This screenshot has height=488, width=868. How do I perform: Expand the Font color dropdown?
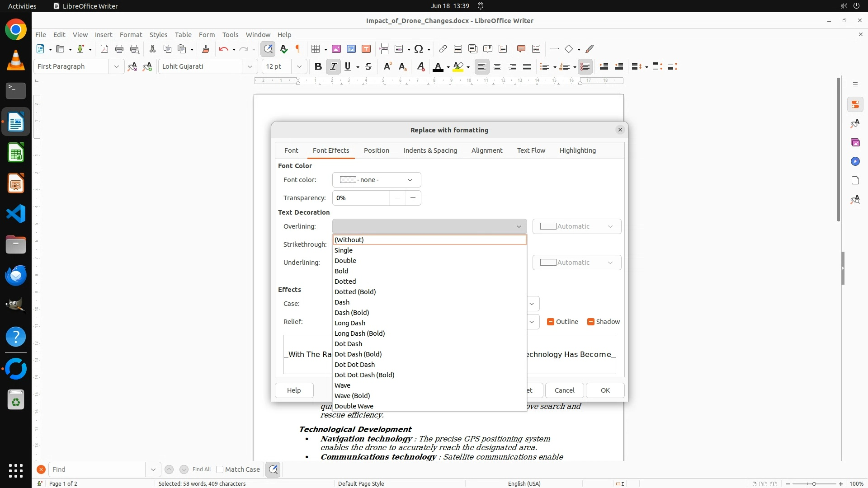[x=376, y=180]
